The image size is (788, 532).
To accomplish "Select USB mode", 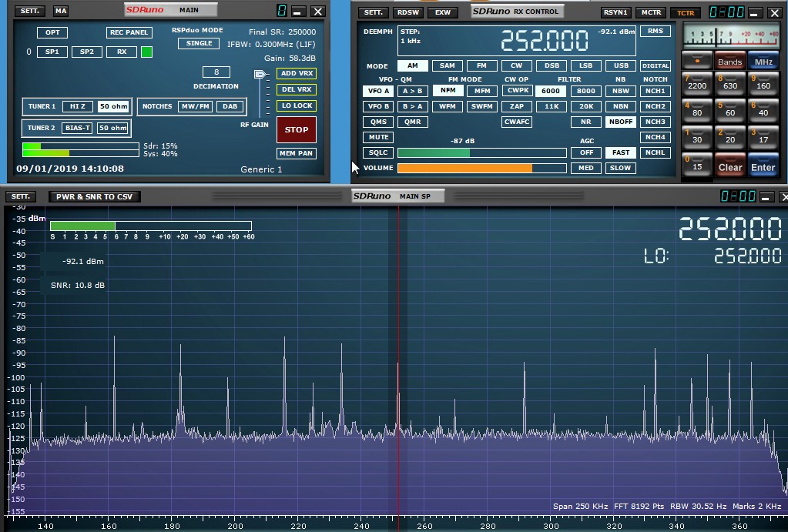I will click(x=621, y=65).
